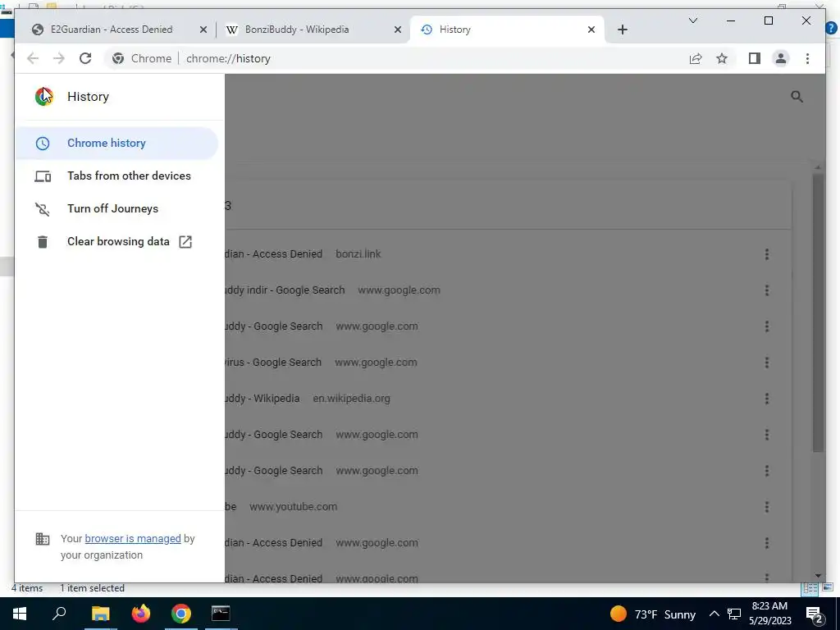Share this page icon
Image resolution: width=840 pixels, height=630 pixels.
(x=696, y=58)
